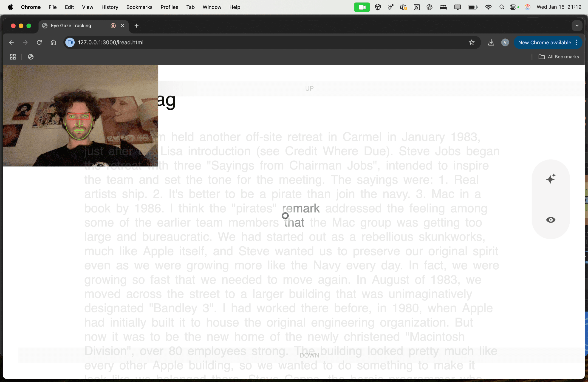Click the highlighted word "that" in the text
This screenshot has height=382, width=588.
(x=294, y=222)
